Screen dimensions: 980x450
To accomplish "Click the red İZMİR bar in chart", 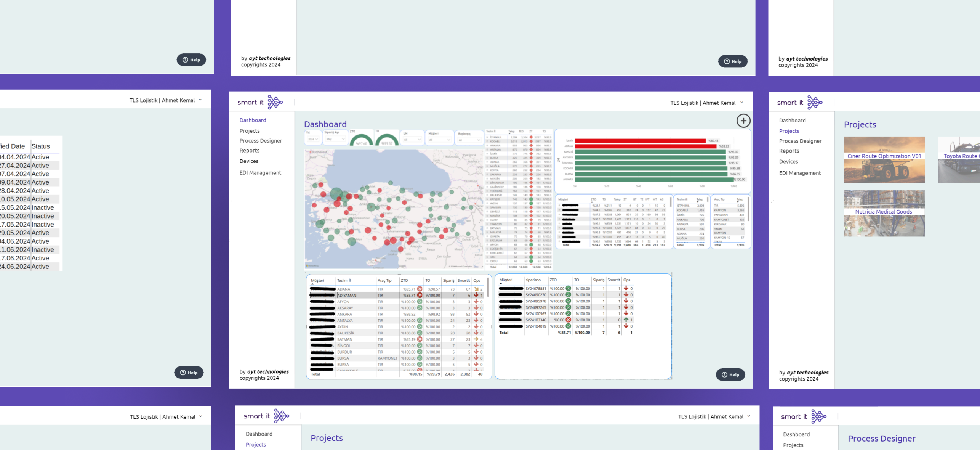I will [640, 141].
